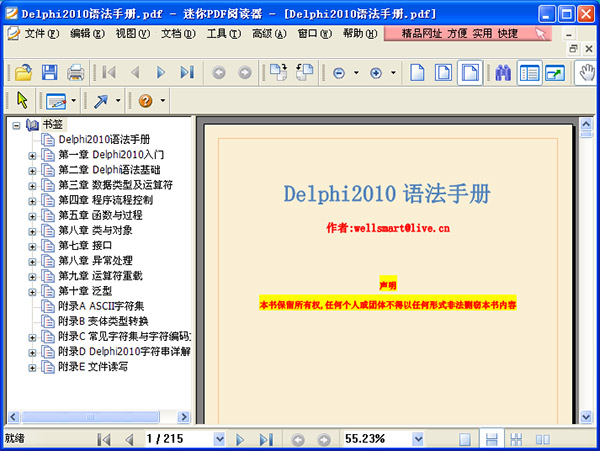600x451 pixels.
Task: Switch to fit width page view
Action: pos(470,72)
